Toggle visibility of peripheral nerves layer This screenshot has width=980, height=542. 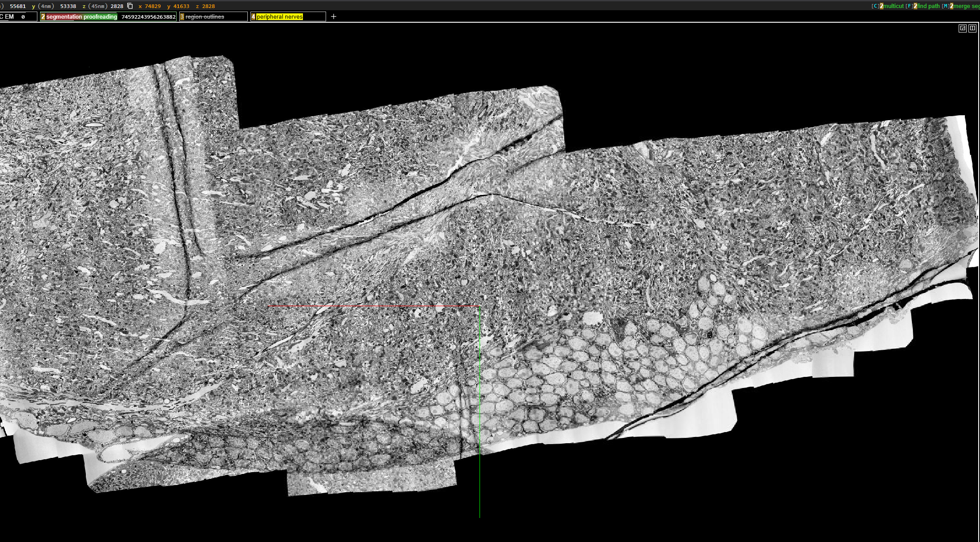tap(279, 16)
